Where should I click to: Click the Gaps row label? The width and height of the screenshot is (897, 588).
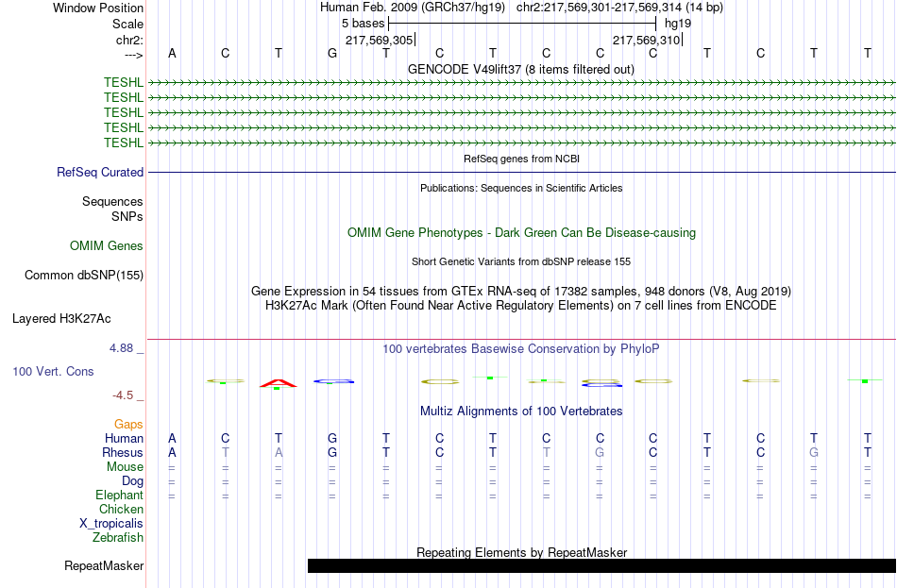(128, 425)
